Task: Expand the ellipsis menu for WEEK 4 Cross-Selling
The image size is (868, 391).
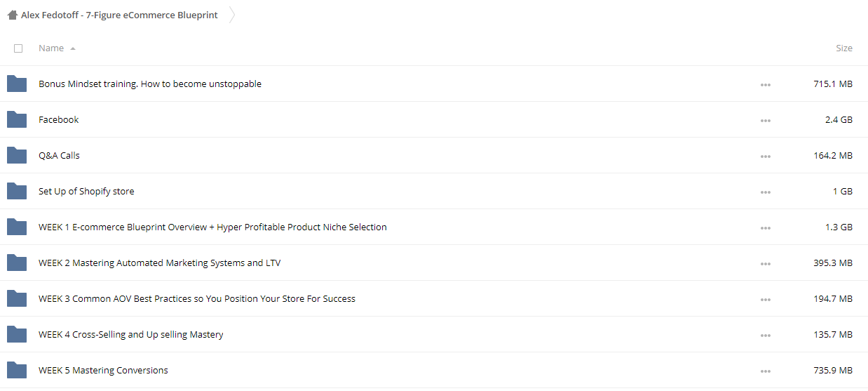Action: click(x=765, y=336)
